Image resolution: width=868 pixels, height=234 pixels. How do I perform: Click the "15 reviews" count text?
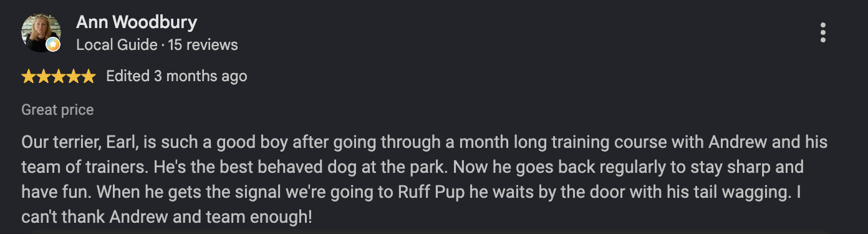203,45
